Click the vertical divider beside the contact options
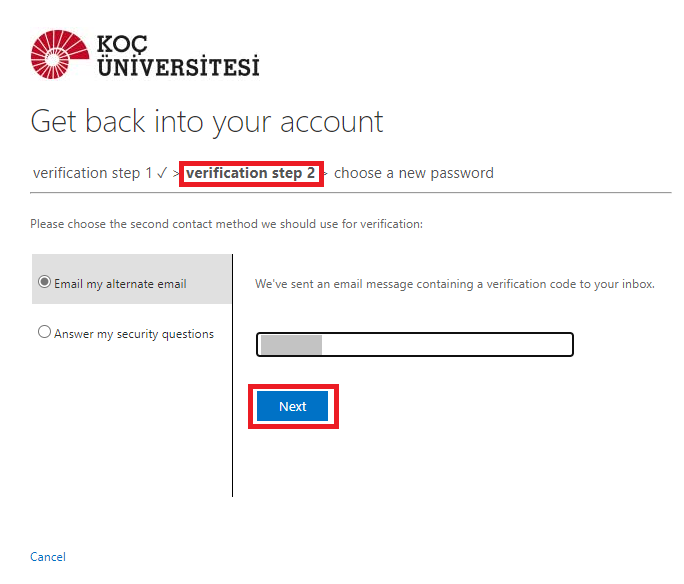This screenshot has height=584, width=684. click(232, 400)
